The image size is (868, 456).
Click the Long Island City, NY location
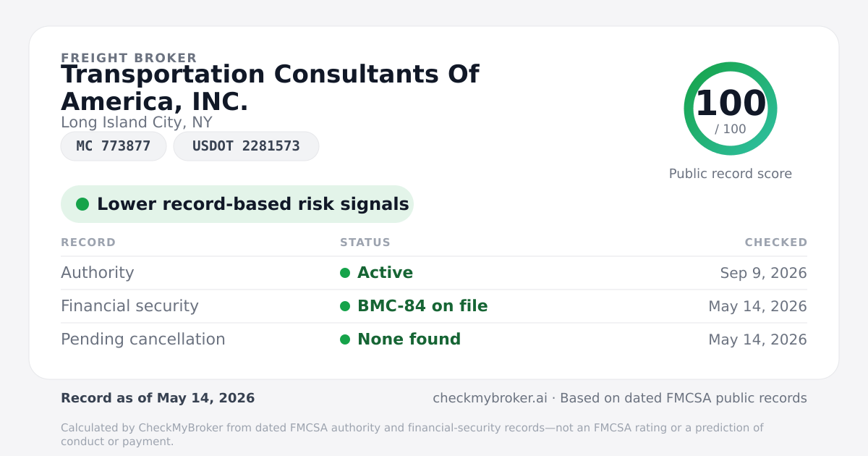point(137,122)
